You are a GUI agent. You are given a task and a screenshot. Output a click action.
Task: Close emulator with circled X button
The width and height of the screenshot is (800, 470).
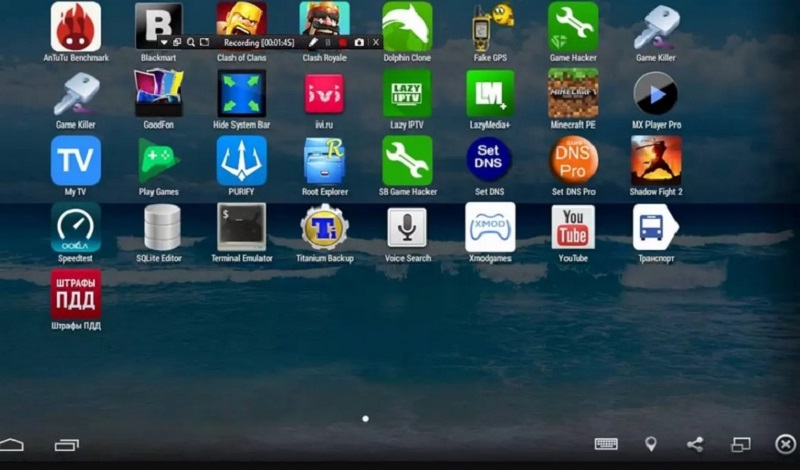786,444
